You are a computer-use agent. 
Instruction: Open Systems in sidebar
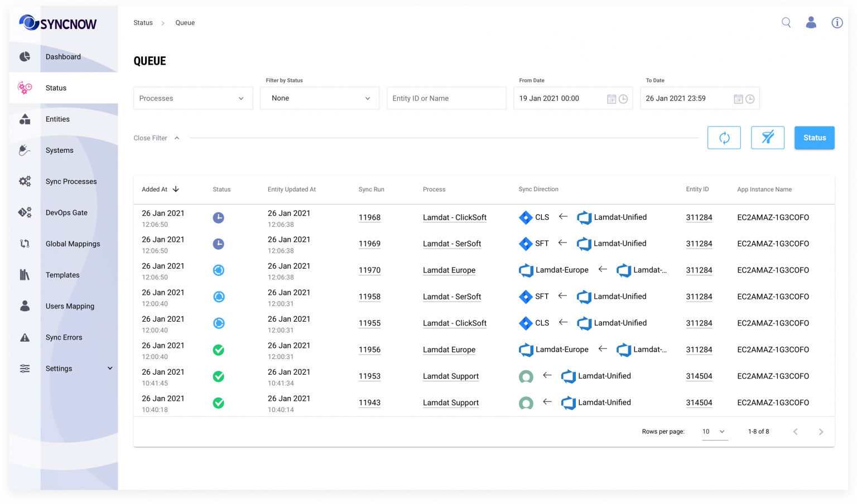(x=64, y=151)
